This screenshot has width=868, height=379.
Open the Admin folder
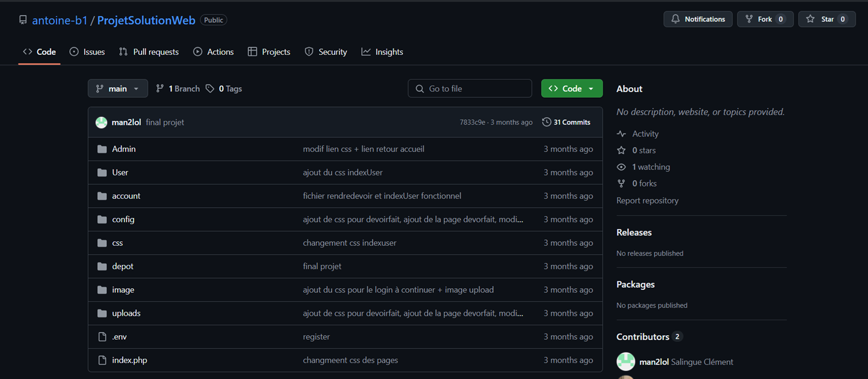click(124, 149)
